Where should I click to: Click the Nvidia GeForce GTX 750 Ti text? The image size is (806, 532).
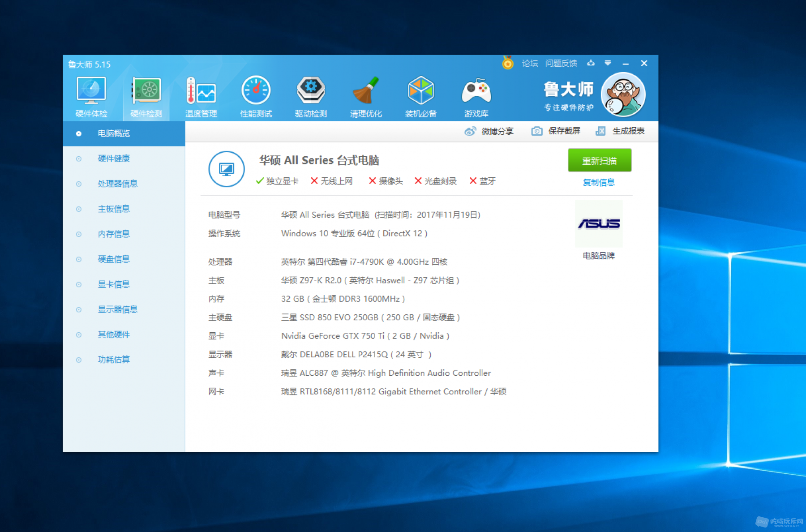click(365, 336)
